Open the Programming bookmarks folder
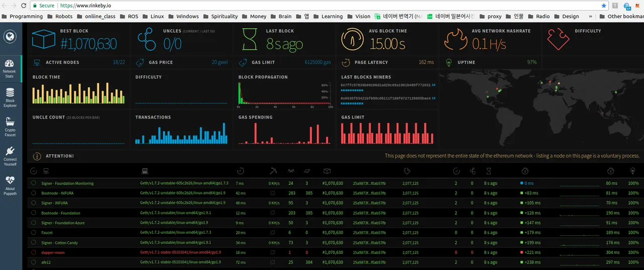 pos(23,16)
